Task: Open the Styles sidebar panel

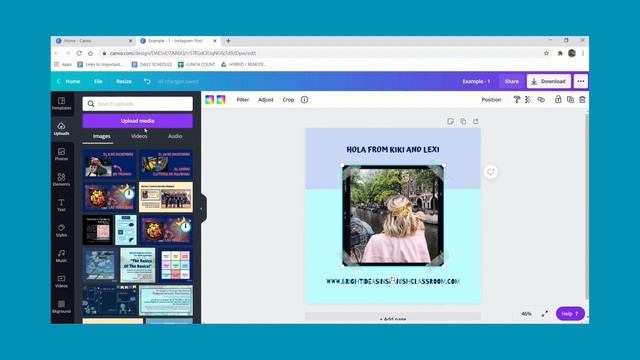Action: click(x=61, y=230)
